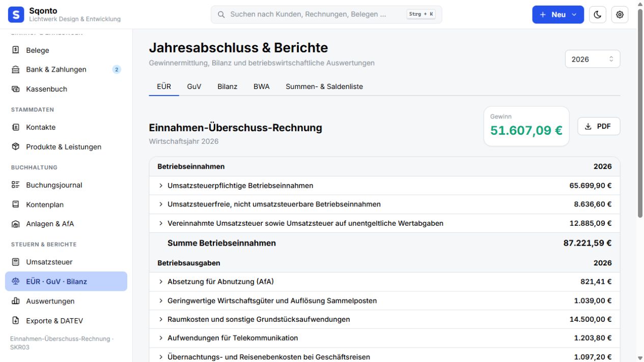This screenshot has width=644, height=362.
Task: Click the Buchungsjournal list icon
Action: (16, 185)
